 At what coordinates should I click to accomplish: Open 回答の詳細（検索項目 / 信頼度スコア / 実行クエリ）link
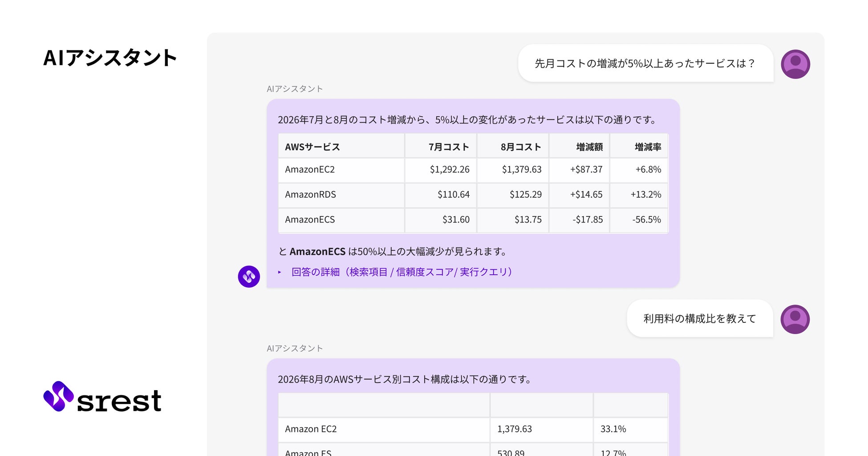(402, 272)
